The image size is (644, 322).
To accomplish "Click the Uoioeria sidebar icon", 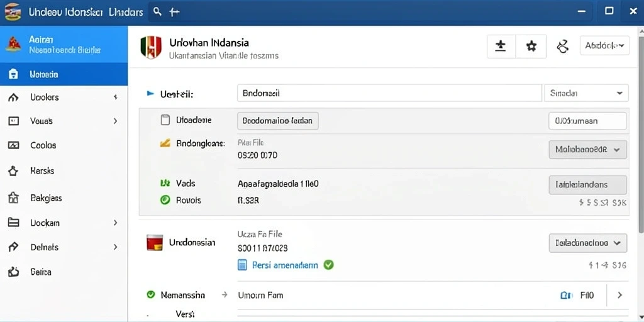I will pos(14,74).
